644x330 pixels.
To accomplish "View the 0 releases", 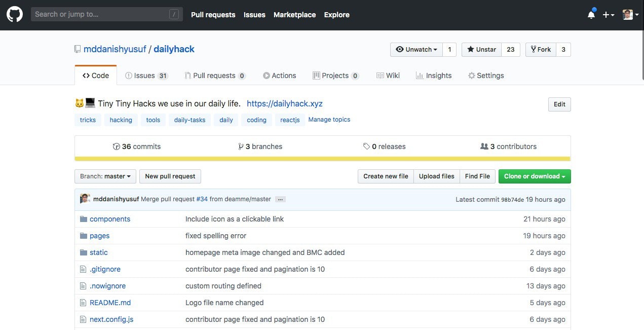I will tap(385, 146).
